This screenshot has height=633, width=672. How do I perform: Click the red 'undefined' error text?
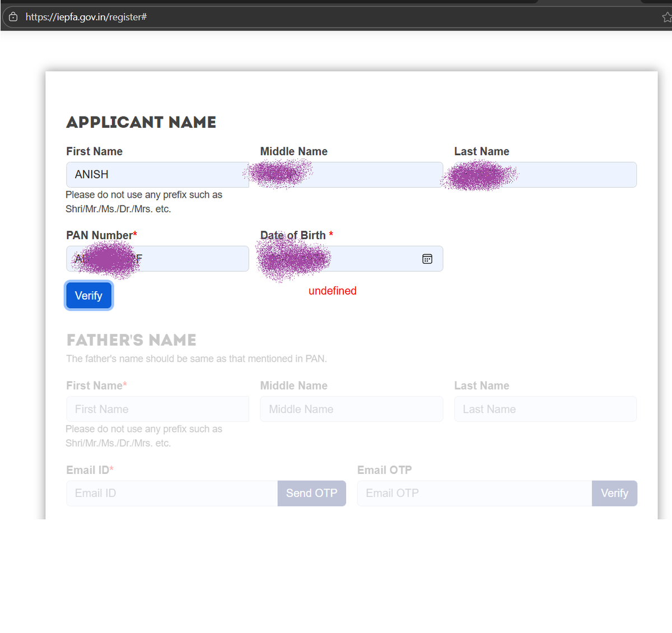pos(333,291)
